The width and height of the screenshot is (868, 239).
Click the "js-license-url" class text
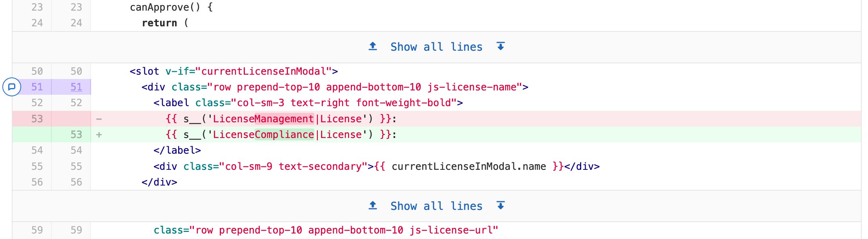click(x=454, y=230)
